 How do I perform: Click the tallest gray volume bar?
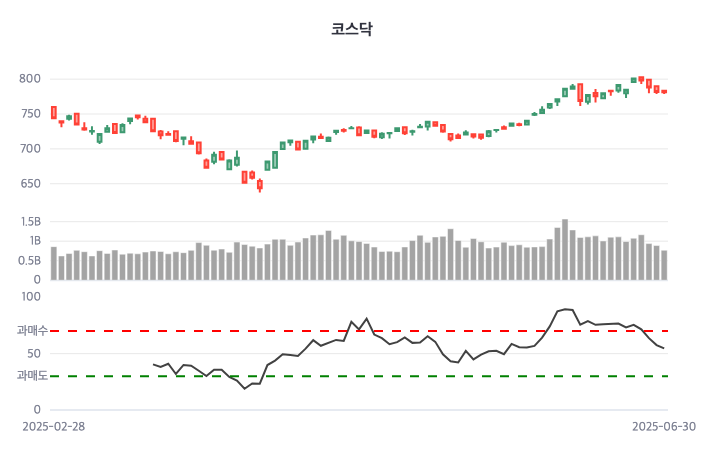point(565,250)
